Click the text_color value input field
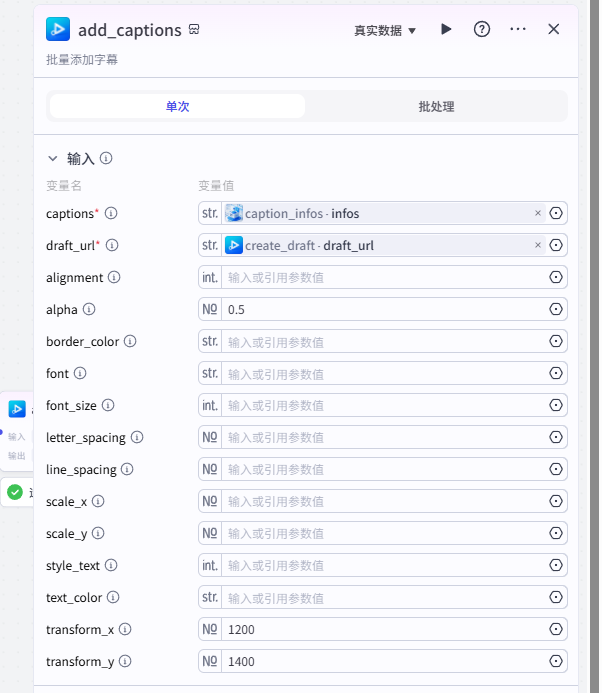 (384, 597)
